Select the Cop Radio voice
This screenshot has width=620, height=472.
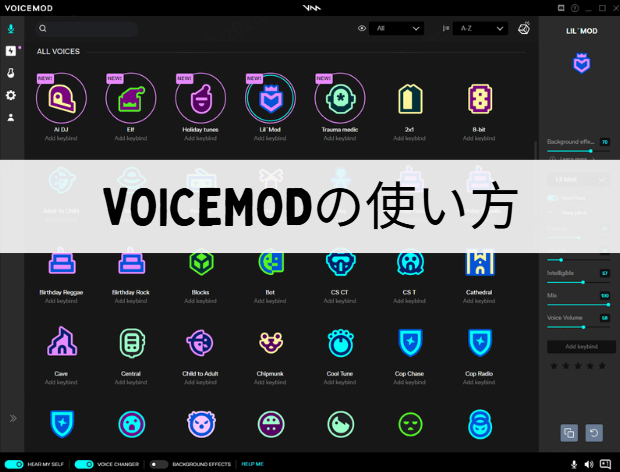coord(479,342)
